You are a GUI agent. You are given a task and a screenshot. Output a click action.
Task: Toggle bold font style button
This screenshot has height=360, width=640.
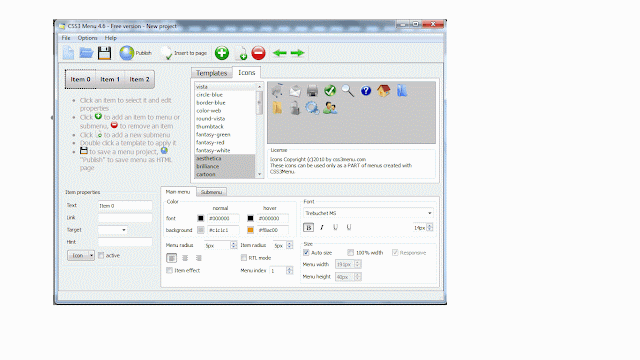pyautogui.click(x=309, y=228)
